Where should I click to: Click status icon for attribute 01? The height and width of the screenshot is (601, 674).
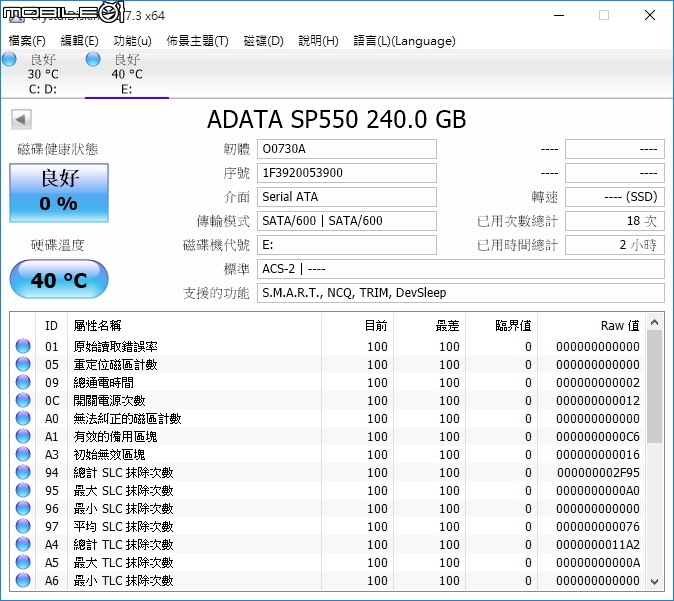click(23, 346)
